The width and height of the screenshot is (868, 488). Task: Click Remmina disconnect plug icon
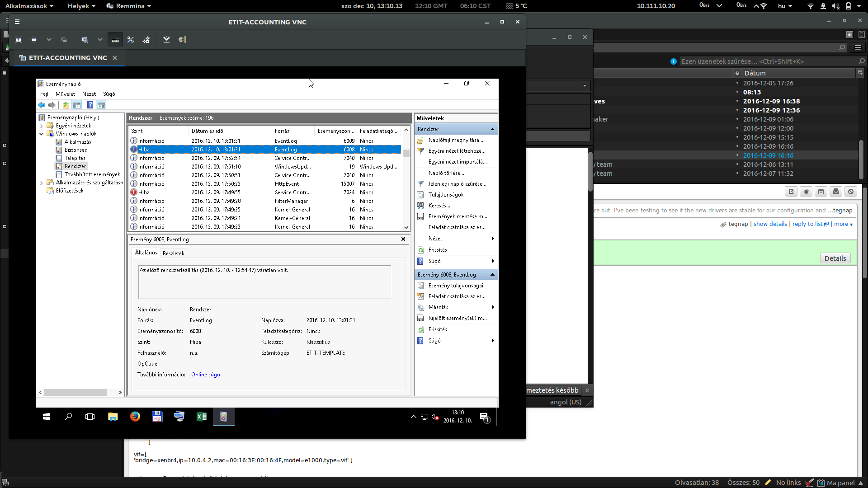point(182,40)
